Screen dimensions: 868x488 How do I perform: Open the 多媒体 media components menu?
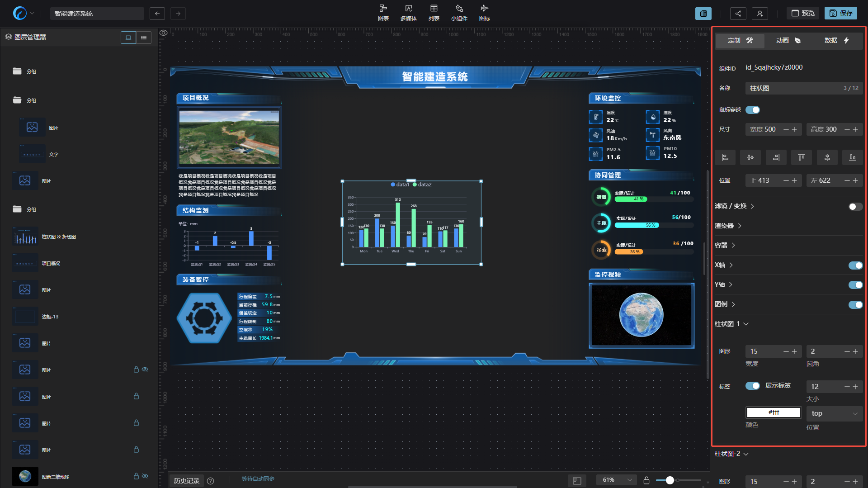click(x=408, y=12)
